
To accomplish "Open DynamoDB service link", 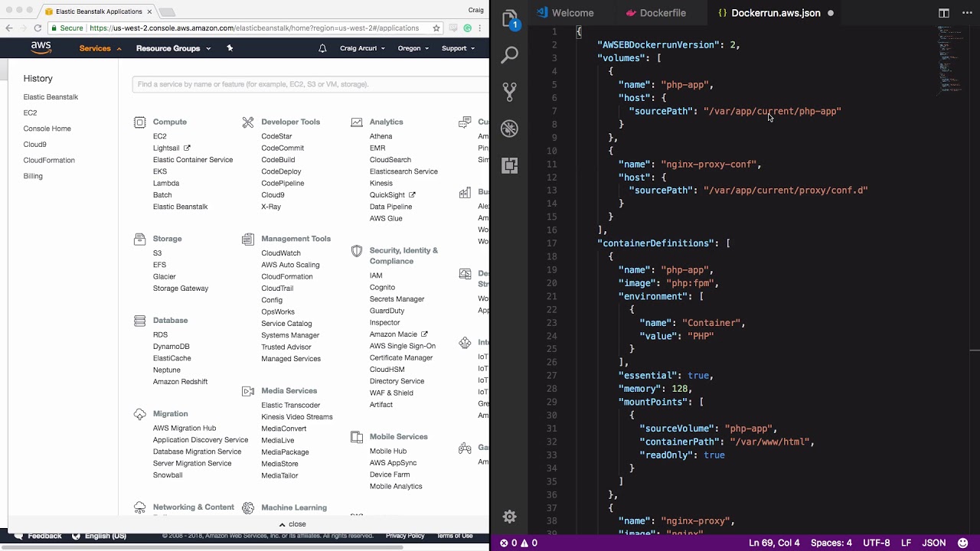I will click(x=171, y=347).
